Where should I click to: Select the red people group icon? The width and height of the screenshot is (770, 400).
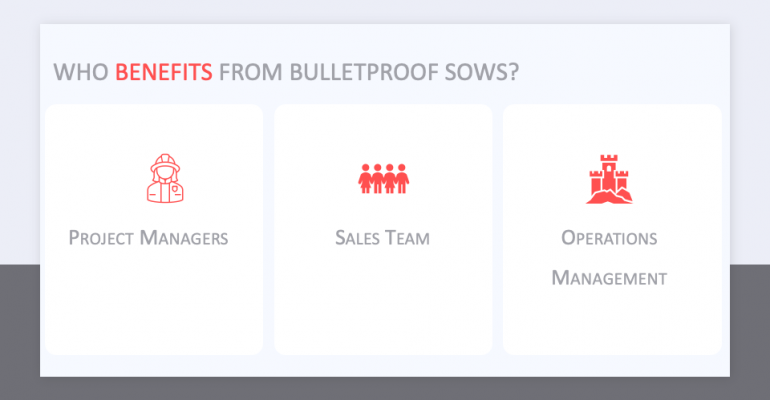(x=383, y=179)
